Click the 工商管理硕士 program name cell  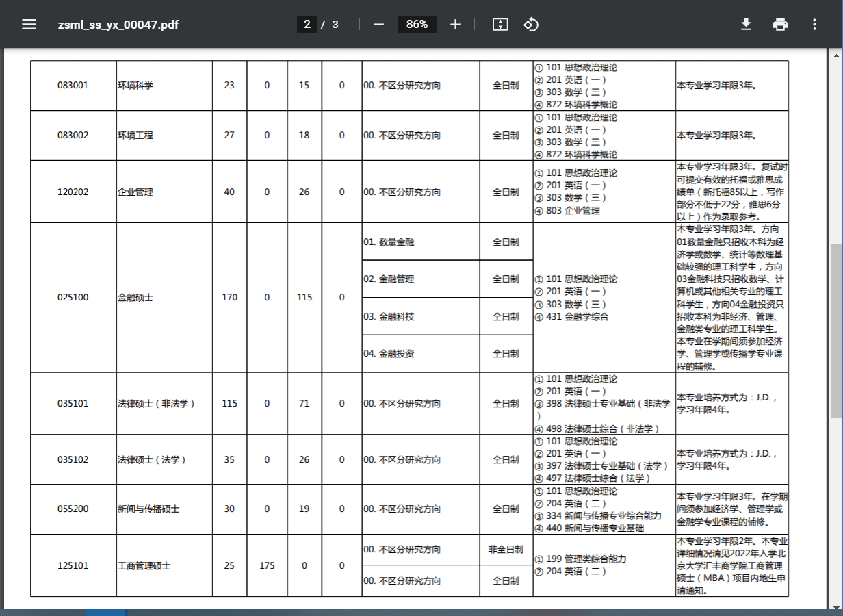pos(144,566)
